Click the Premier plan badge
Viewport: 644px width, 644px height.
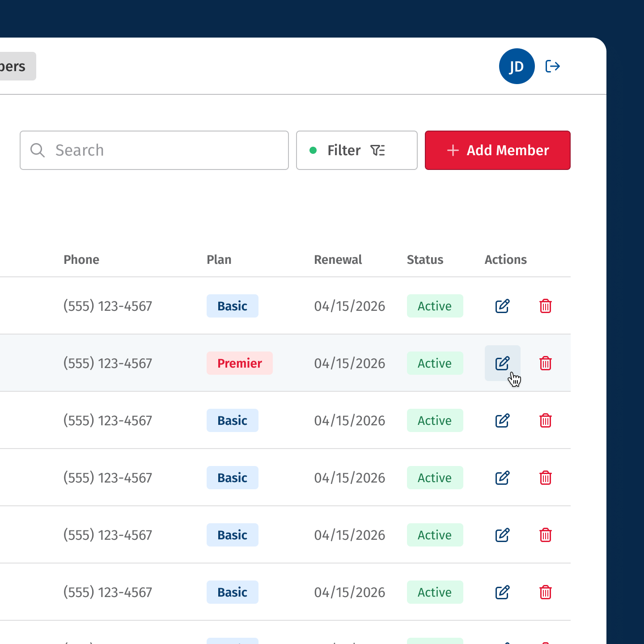click(240, 363)
